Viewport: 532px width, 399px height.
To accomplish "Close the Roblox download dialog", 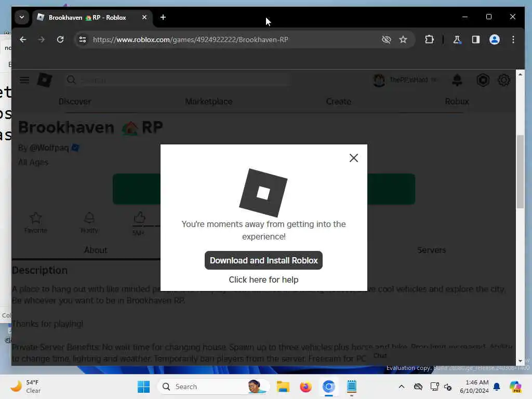I will 353,158.
